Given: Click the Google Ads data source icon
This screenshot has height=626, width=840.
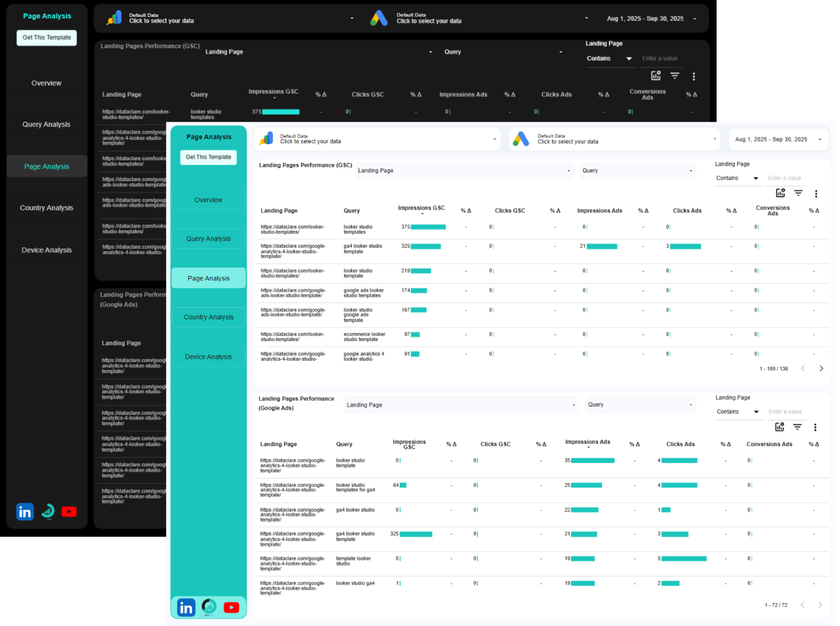Looking at the screenshot, I should point(521,139).
